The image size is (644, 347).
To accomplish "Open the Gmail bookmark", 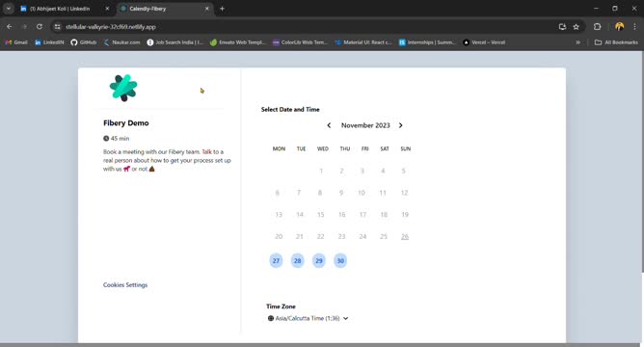I will click(x=16, y=42).
